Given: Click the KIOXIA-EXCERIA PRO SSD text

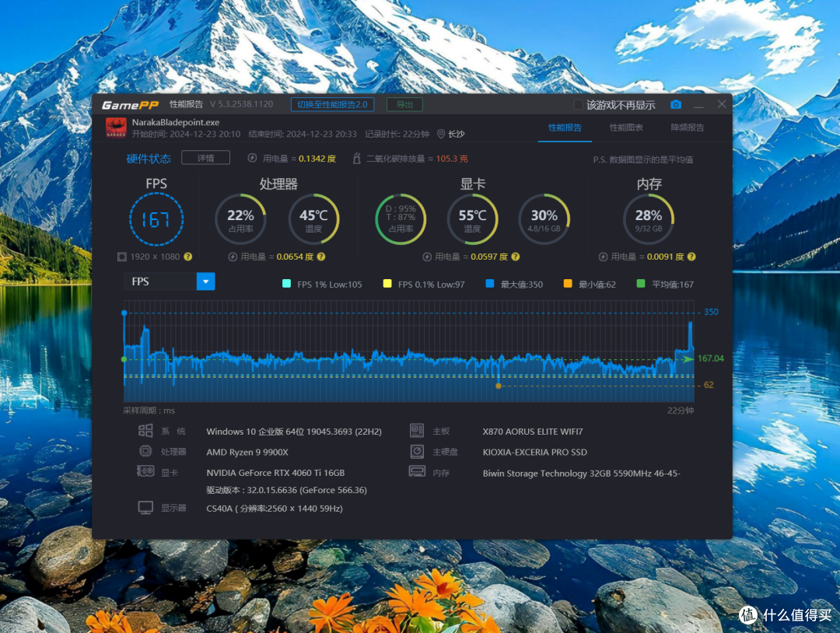Looking at the screenshot, I should (x=534, y=452).
